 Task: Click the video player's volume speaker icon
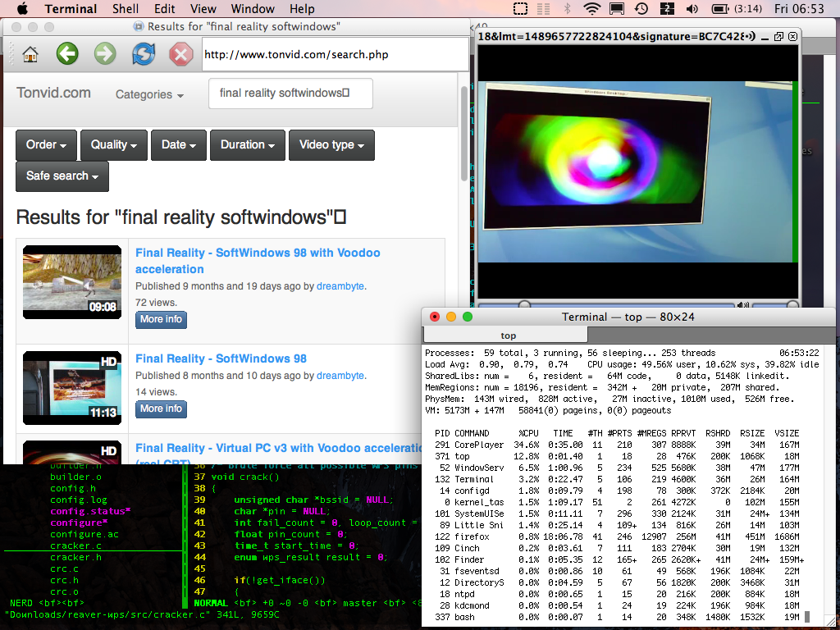coord(742,305)
